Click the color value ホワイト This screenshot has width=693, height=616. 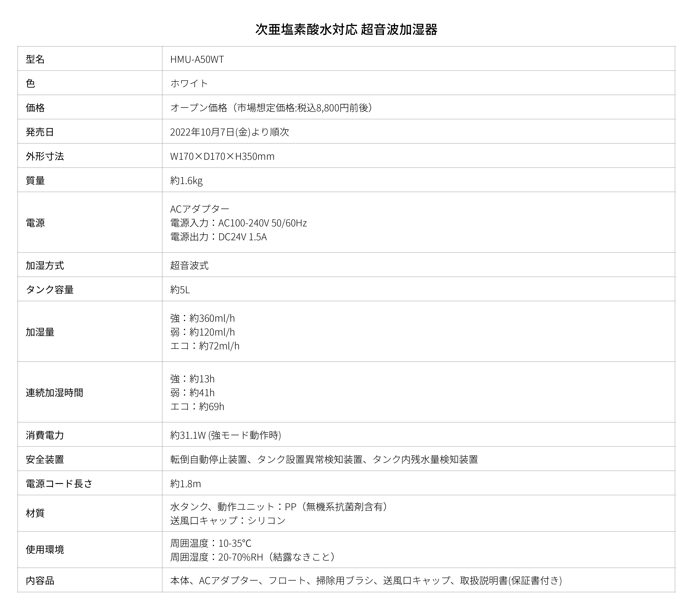pyautogui.click(x=189, y=83)
